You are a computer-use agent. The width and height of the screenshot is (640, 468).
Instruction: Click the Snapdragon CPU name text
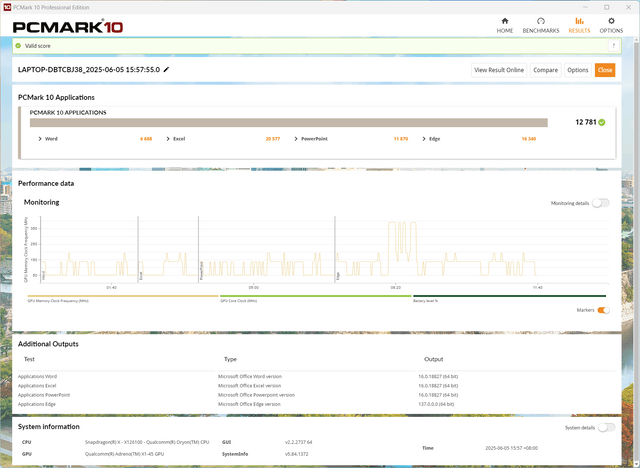(147, 442)
